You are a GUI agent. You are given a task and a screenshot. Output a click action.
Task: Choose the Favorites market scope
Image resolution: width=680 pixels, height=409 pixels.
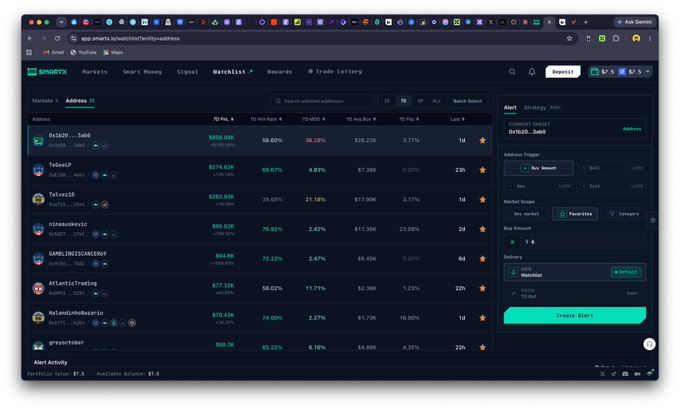click(x=575, y=214)
